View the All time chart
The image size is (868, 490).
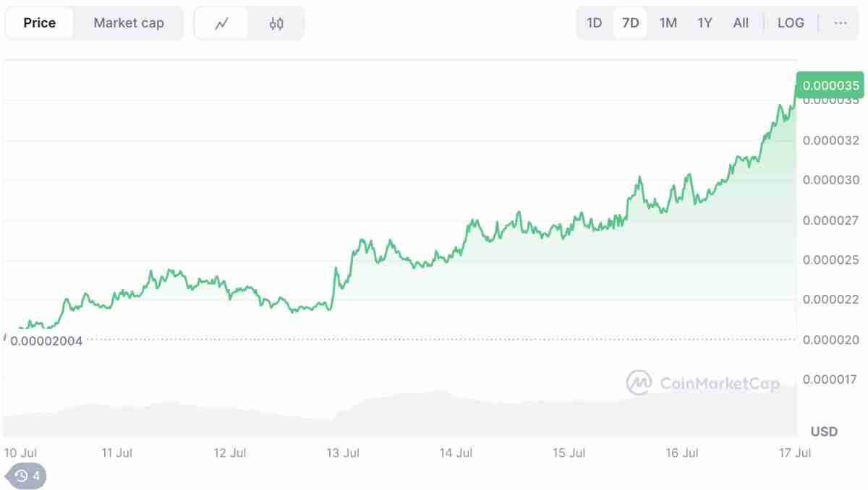coord(741,22)
